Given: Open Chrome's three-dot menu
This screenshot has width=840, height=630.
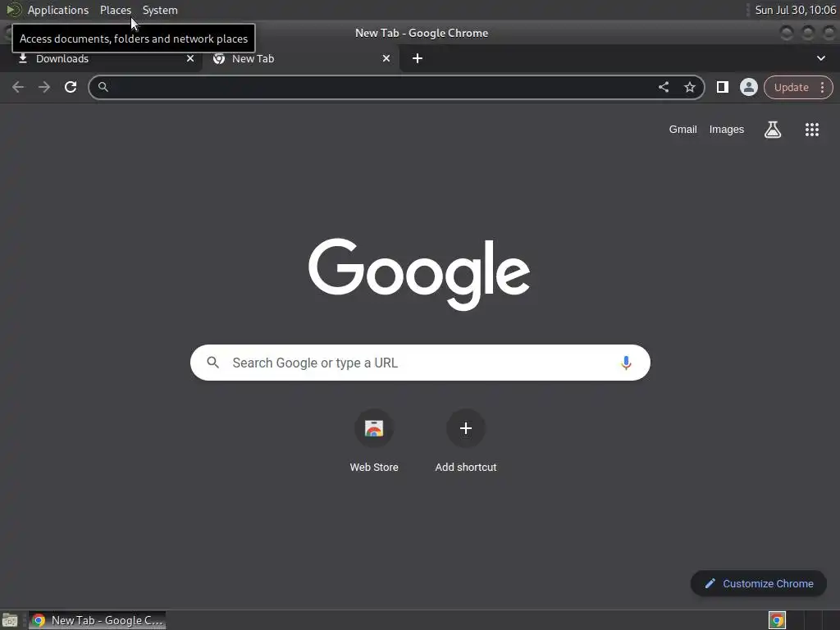Looking at the screenshot, I should point(822,87).
